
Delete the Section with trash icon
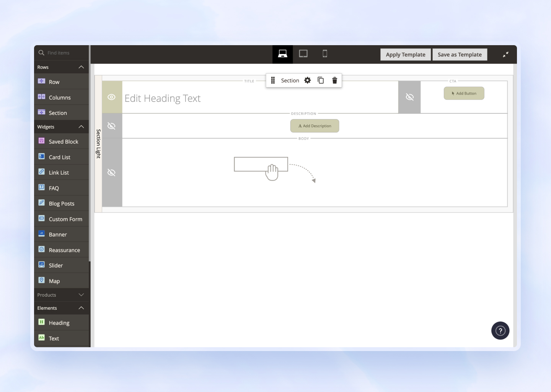tap(334, 80)
